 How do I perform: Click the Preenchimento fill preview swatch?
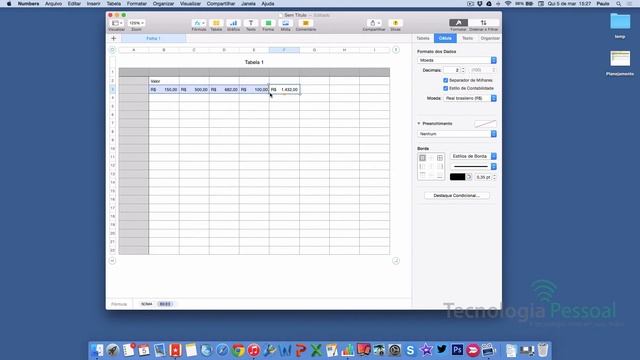pyautogui.click(x=485, y=124)
